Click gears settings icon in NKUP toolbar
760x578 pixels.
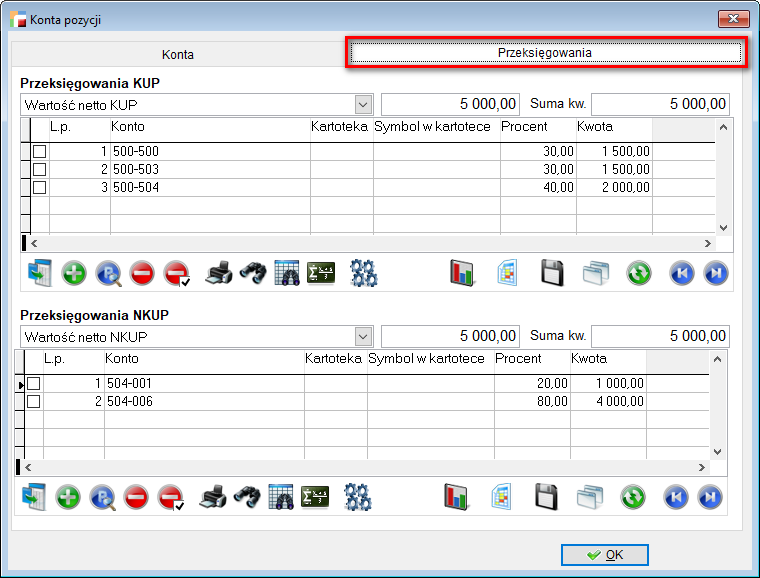357,497
